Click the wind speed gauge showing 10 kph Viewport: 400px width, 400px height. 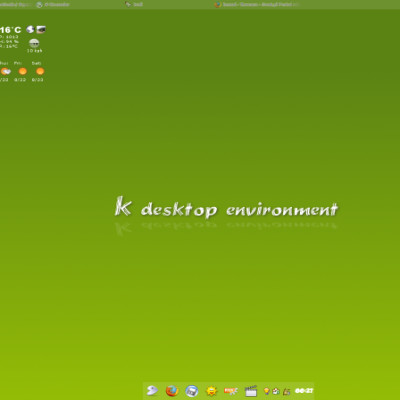[34, 43]
